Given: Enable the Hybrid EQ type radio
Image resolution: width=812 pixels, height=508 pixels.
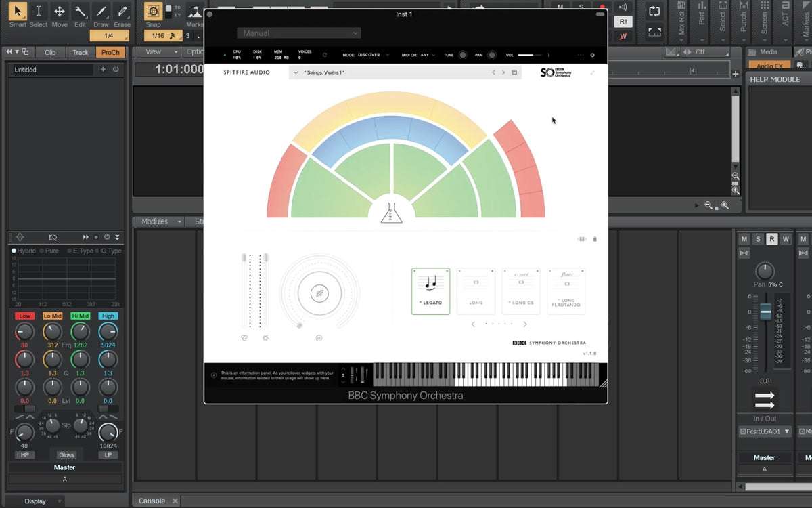Looking at the screenshot, I should click(x=14, y=251).
